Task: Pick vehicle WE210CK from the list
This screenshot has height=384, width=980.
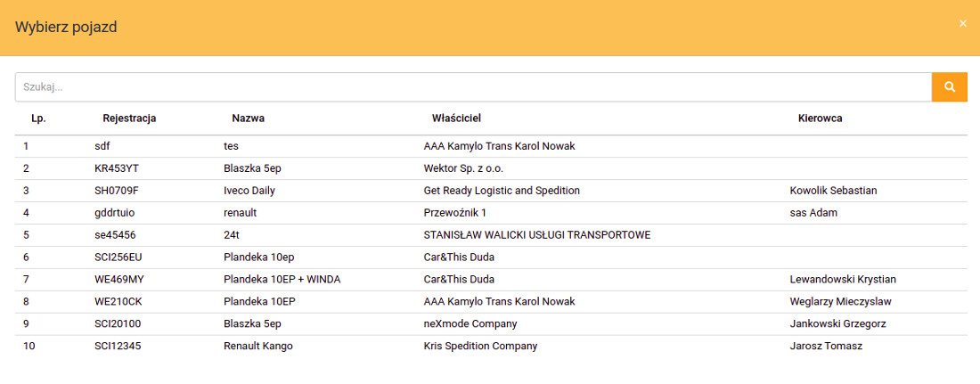Action: point(119,302)
